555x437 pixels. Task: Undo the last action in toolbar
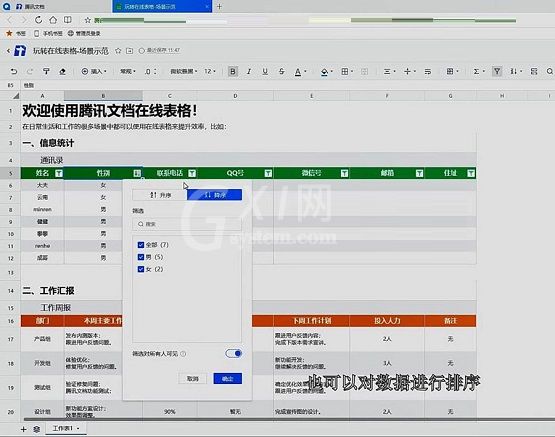14,71
